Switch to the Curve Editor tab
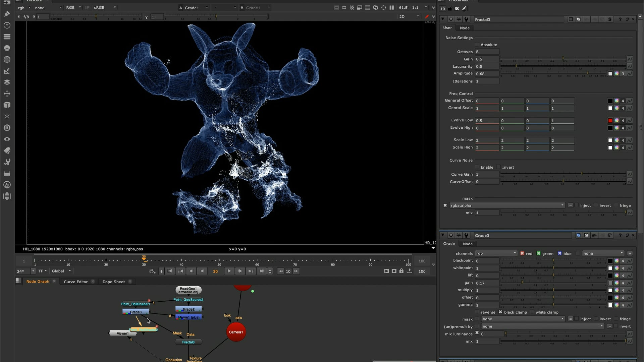The width and height of the screenshot is (644, 362). coord(76,282)
